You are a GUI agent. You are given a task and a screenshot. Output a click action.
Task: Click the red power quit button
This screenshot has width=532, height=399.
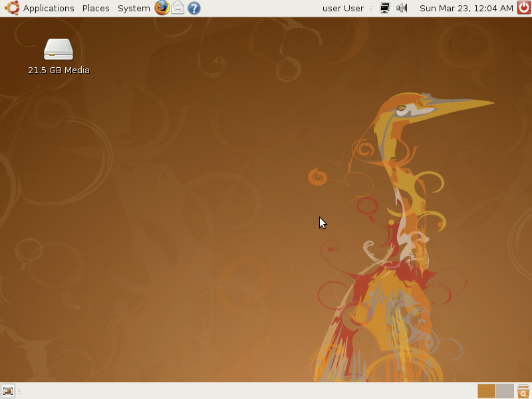524,8
